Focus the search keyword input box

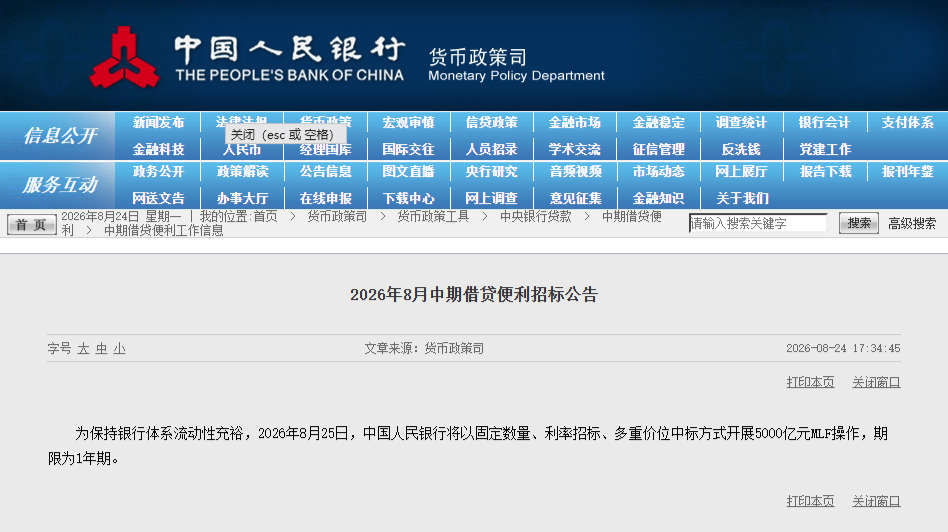[x=758, y=223]
